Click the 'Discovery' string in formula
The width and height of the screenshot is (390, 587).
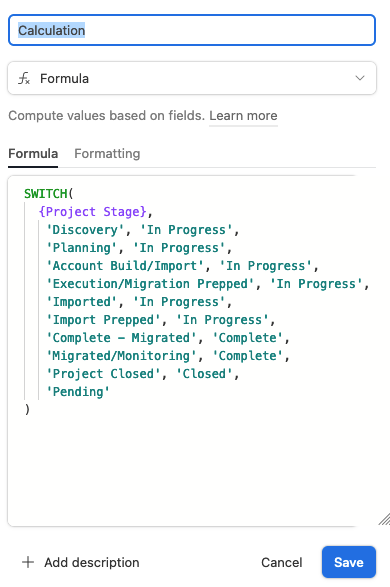(x=85, y=230)
